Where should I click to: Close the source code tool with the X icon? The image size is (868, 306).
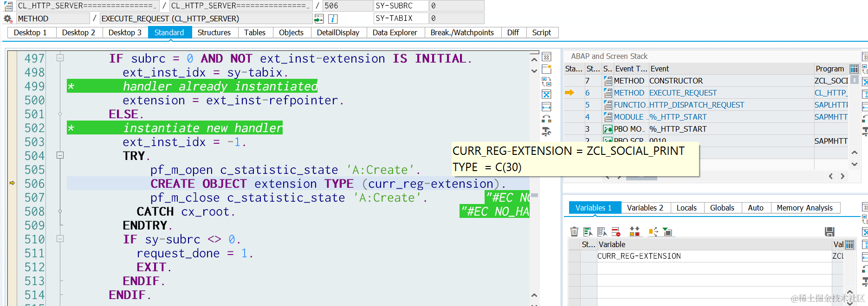(547, 57)
